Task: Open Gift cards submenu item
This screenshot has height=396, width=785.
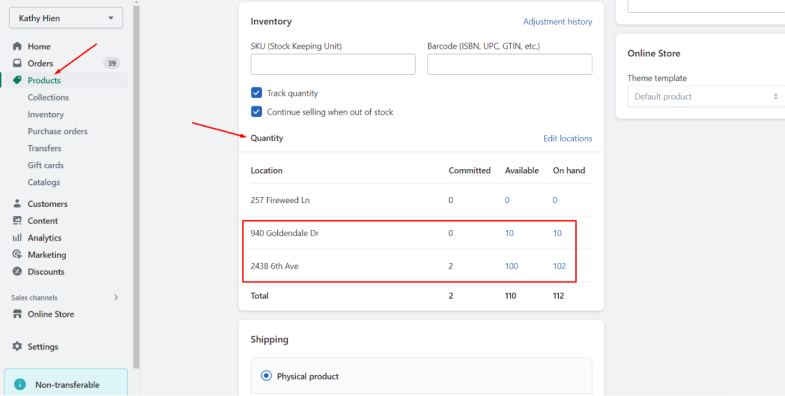Action: click(x=46, y=165)
